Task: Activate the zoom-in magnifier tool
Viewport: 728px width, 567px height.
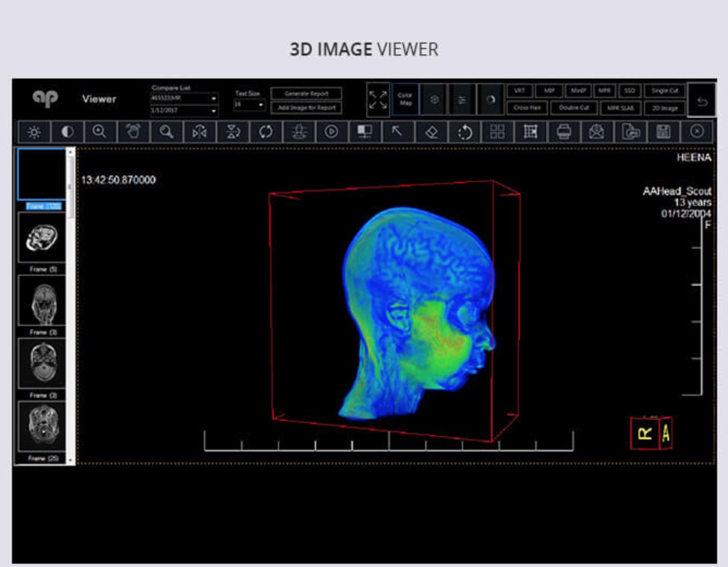Action: (100, 132)
